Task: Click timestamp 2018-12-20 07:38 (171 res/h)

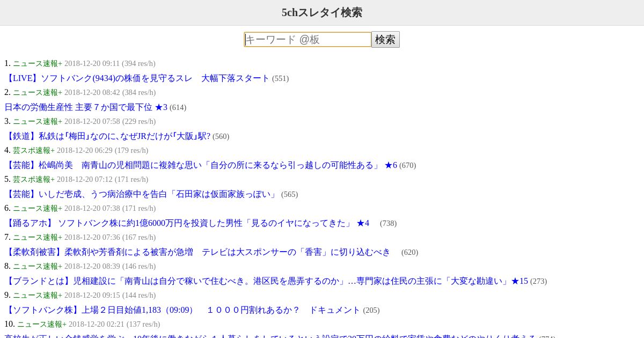Action: 110,208
